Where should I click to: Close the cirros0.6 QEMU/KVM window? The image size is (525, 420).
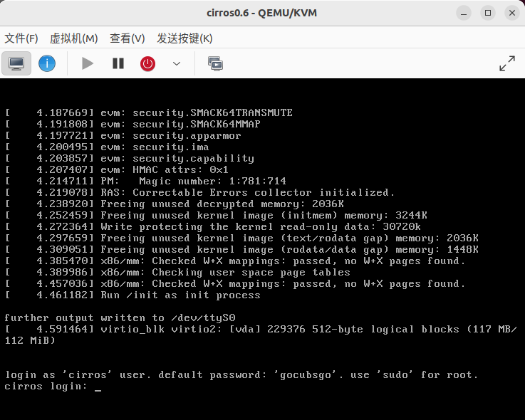(x=510, y=13)
